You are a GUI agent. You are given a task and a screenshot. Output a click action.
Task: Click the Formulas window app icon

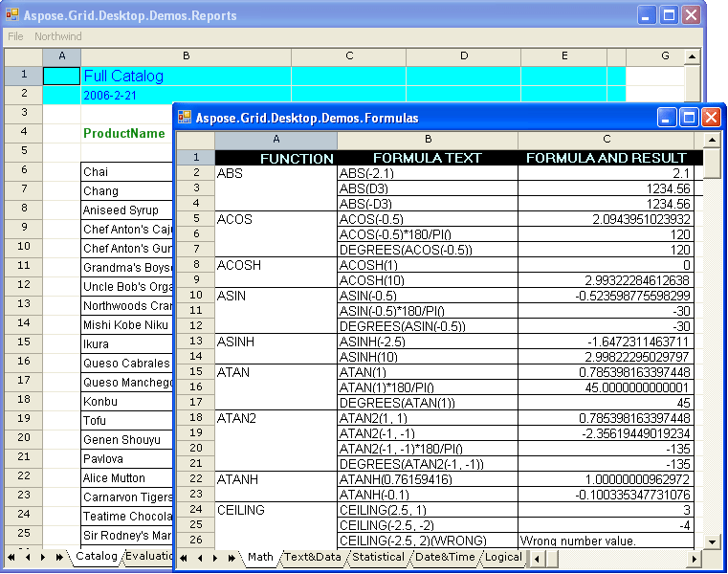pos(185,117)
